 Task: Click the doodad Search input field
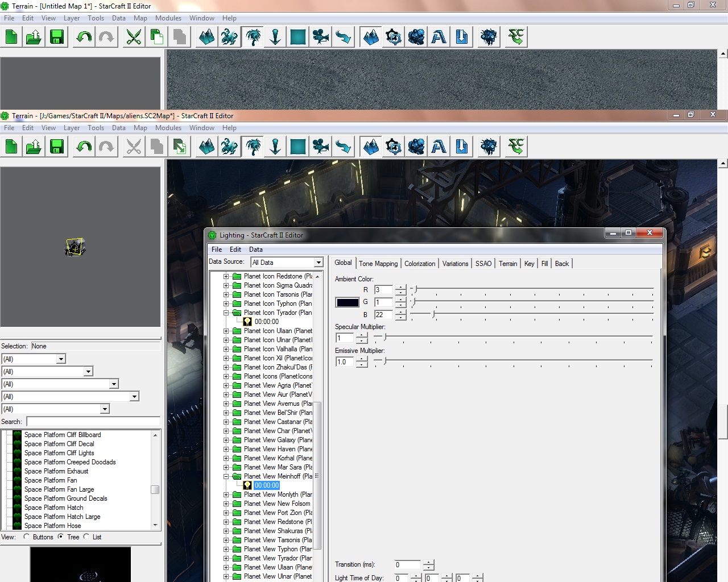click(x=93, y=422)
